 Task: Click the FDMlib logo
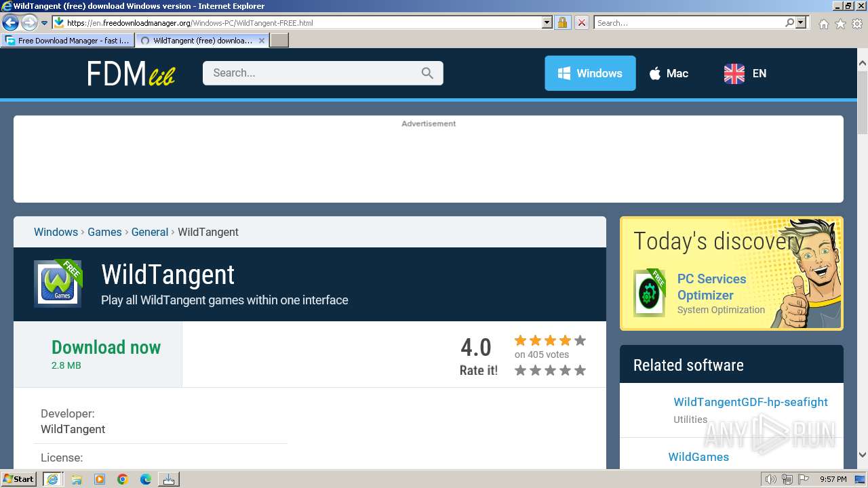pyautogui.click(x=131, y=74)
